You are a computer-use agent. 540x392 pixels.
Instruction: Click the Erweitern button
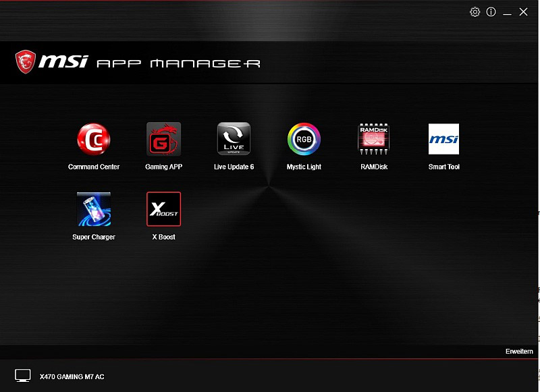tap(519, 352)
